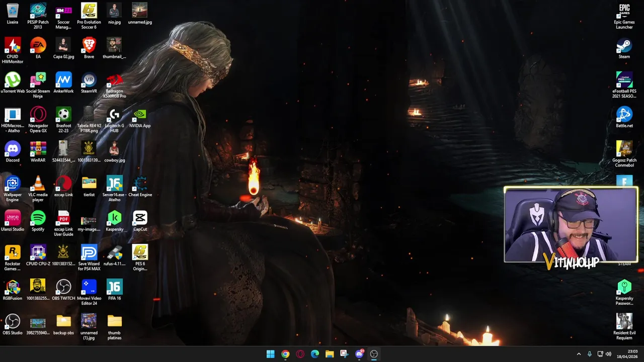Open the tierlist folder
Image resolution: width=644 pixels, height=362 pixels.
point(89,187)
